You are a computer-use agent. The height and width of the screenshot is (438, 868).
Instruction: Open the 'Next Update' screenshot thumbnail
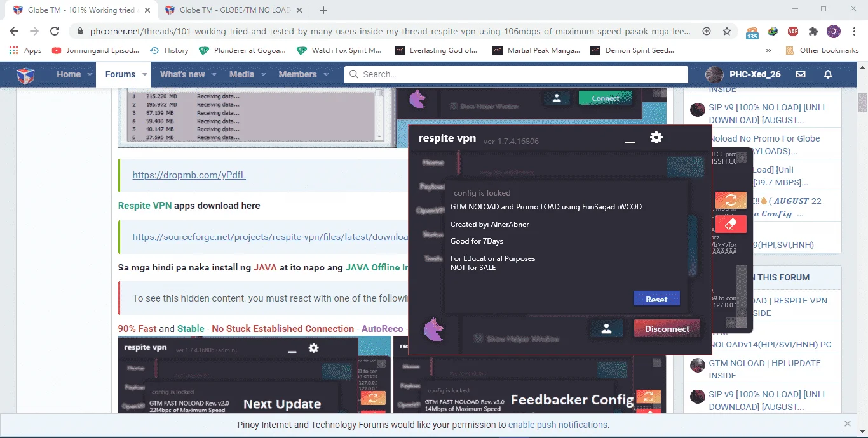coord(254,375)
